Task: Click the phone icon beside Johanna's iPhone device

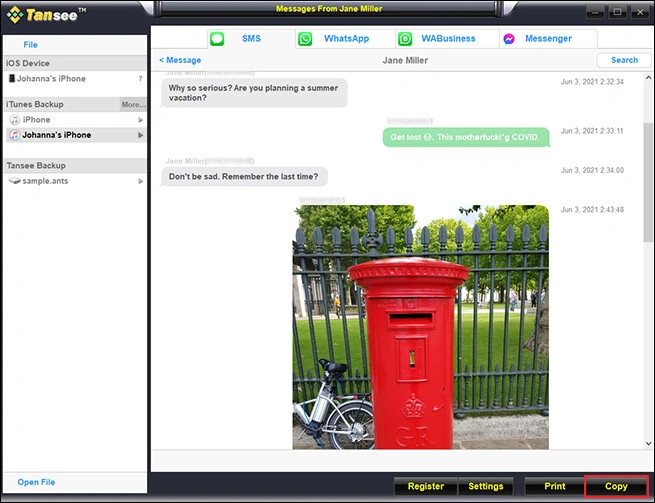Action: 11,79
